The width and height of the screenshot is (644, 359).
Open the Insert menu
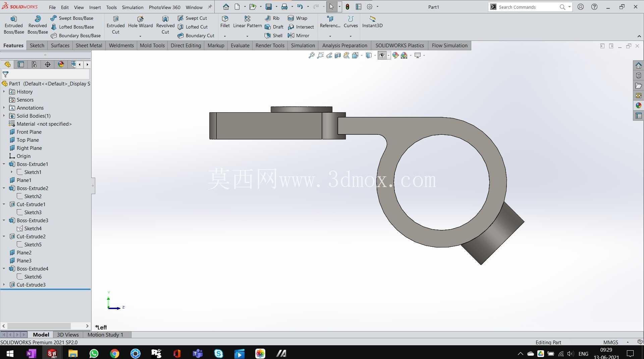point(95,7)
